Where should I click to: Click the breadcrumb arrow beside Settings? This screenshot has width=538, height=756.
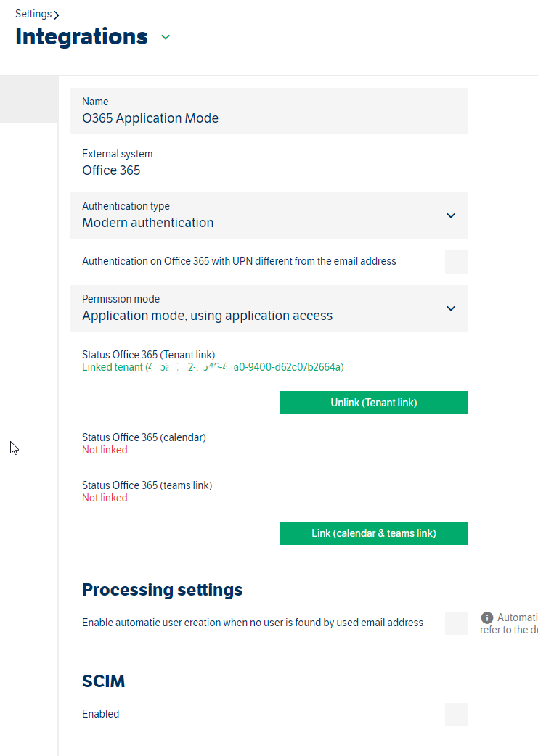[57, 15]
